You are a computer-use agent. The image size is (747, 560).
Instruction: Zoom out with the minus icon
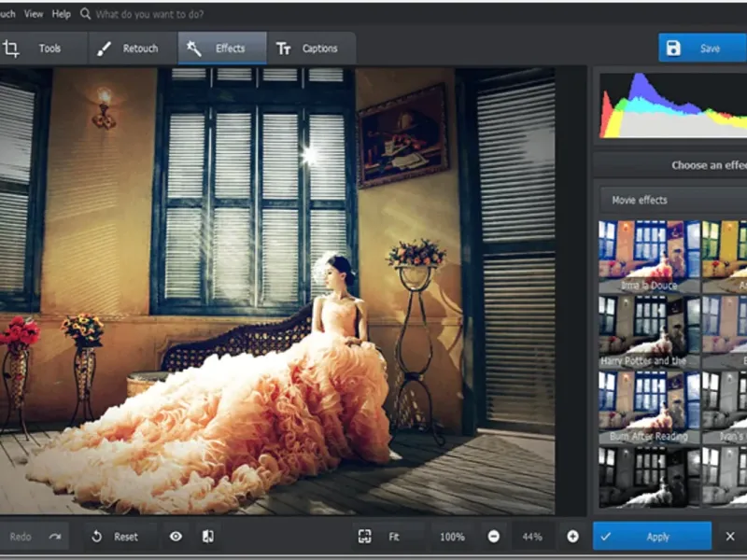[x=493, y=537]
